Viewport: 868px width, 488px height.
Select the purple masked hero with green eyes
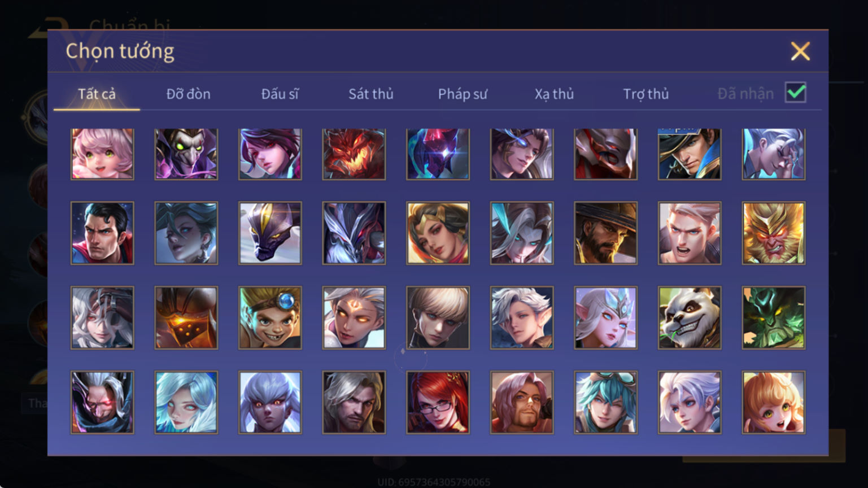[186, 154]
